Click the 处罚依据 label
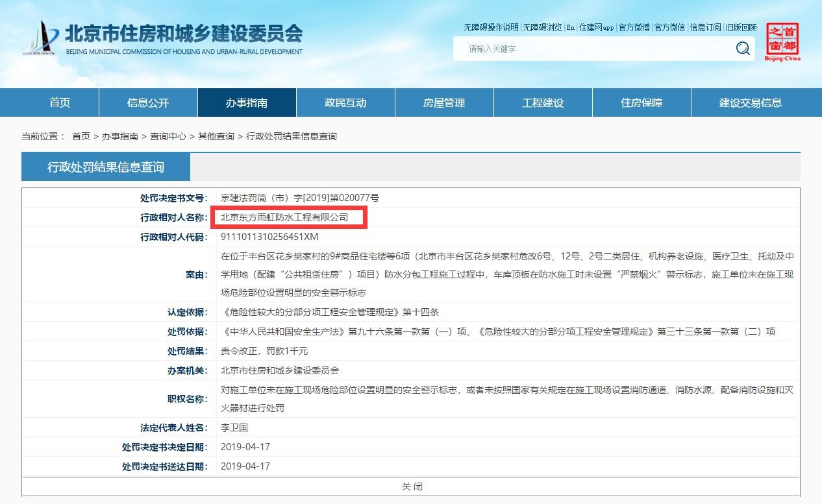822x504 pixels. pos(188,331)
